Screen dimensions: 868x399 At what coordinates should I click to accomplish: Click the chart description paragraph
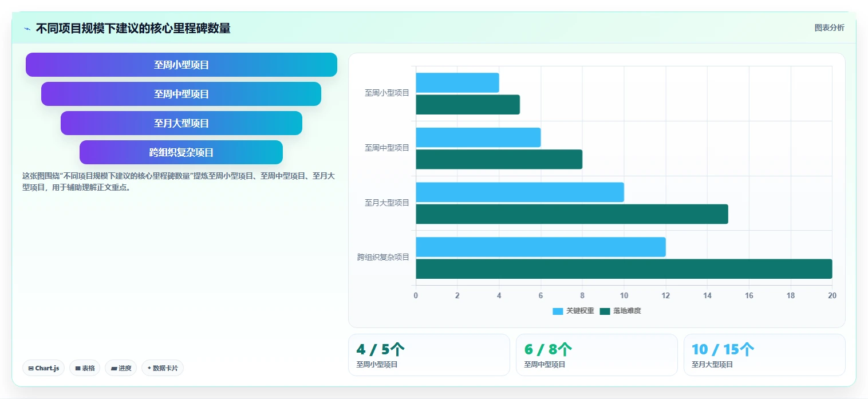(179, 181)
